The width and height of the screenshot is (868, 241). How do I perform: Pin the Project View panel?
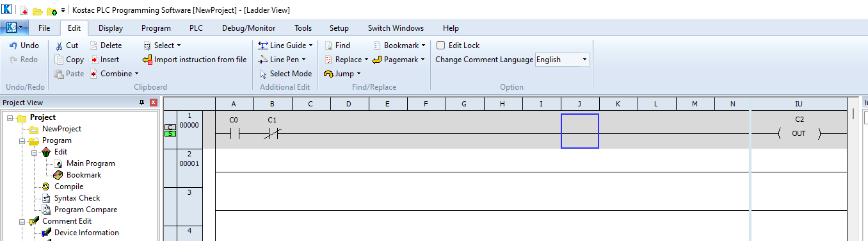coord(142,103)
